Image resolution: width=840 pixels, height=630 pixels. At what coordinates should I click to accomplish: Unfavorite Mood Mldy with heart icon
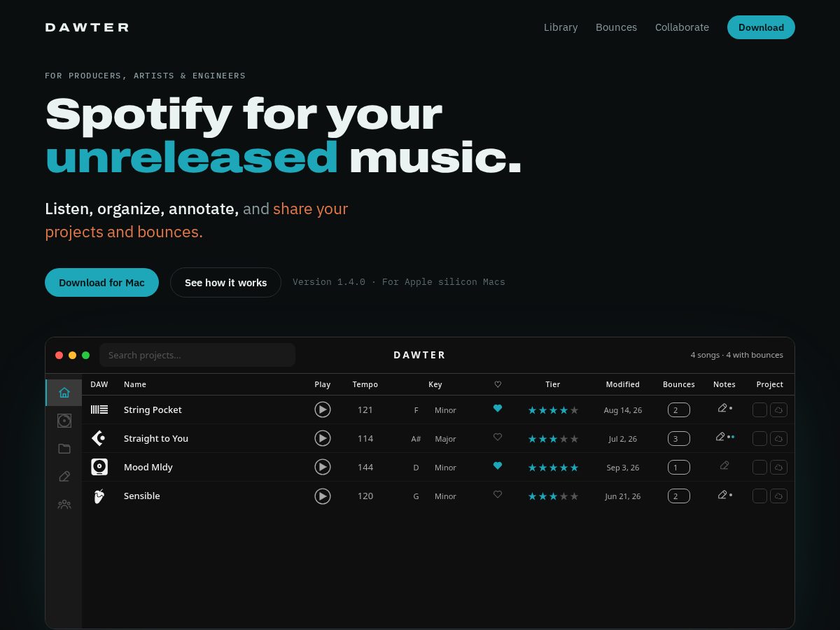pos(498,465)
